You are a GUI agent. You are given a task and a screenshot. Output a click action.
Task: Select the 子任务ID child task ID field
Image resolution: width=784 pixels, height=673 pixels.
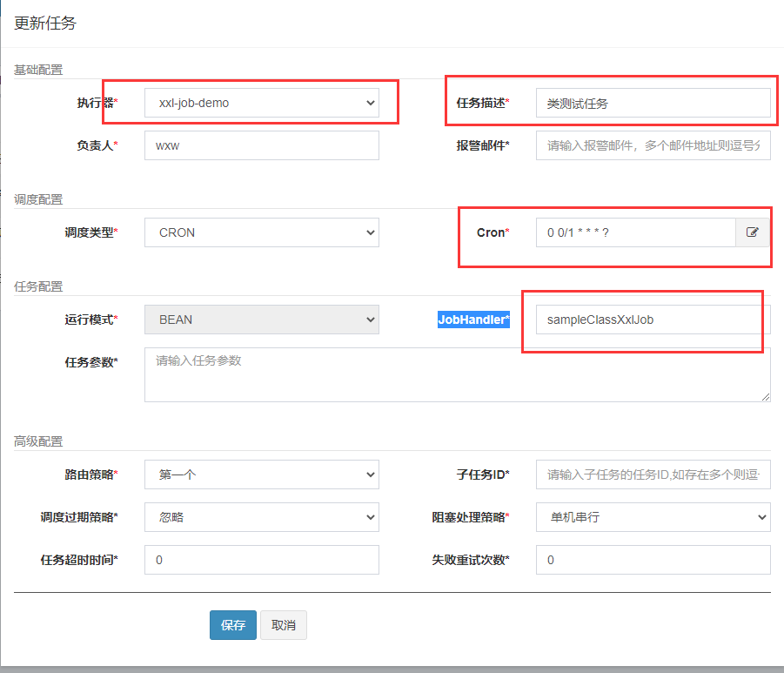point(653,474)
